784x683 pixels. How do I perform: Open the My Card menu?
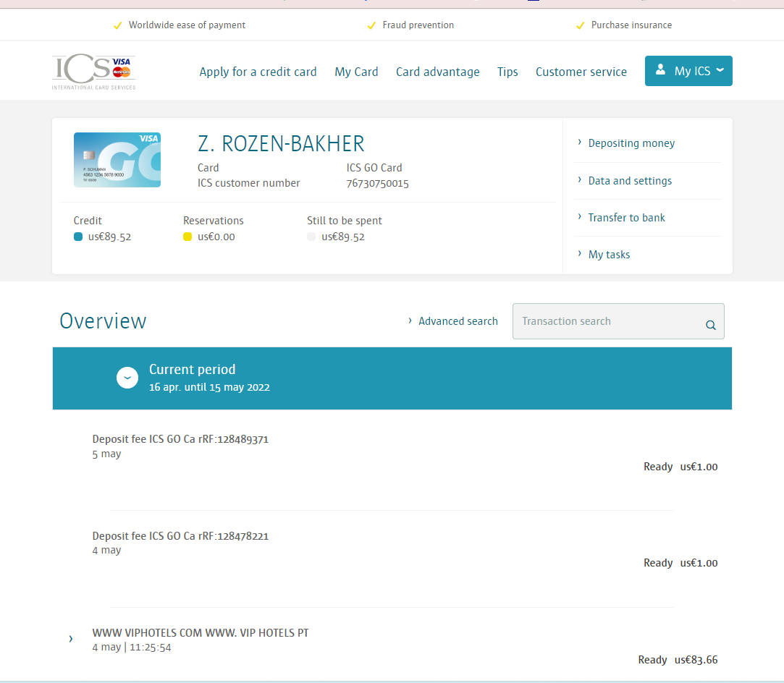coord(356,72)
